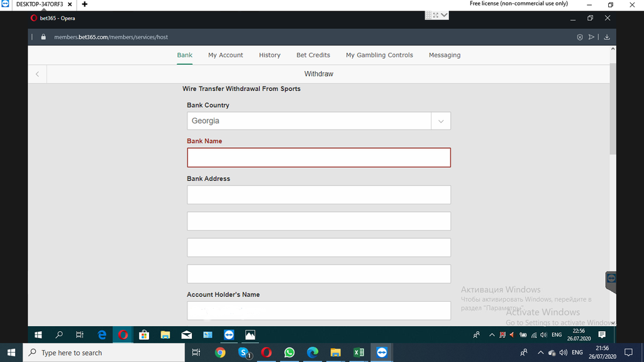Open Mail app on remote taskbar
Screen dimensions: 644x362
click(186, 335)
